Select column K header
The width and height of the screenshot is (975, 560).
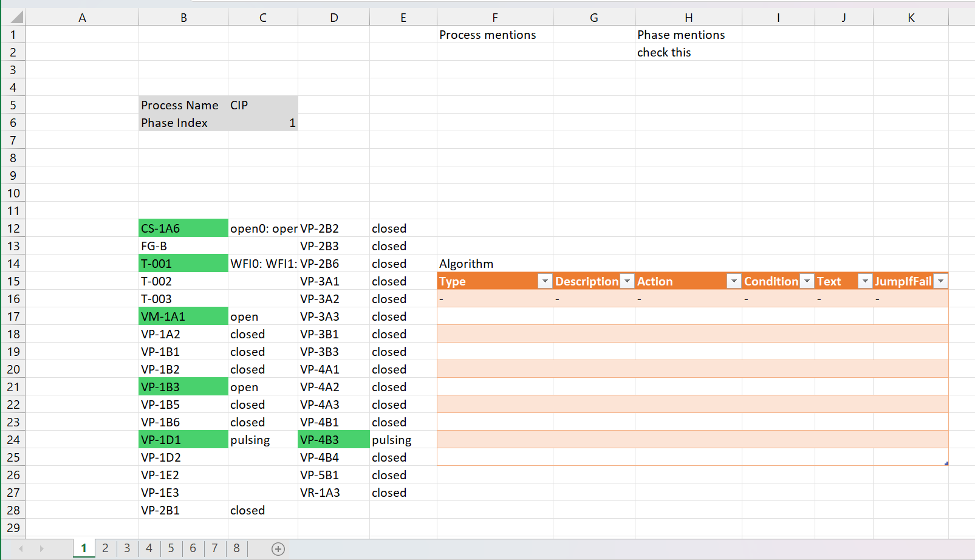[x=911, y=18]
